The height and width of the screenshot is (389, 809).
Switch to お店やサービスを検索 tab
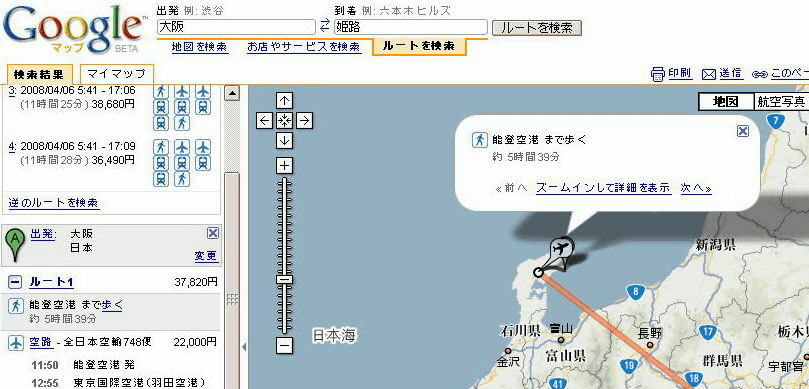[303, 46]
